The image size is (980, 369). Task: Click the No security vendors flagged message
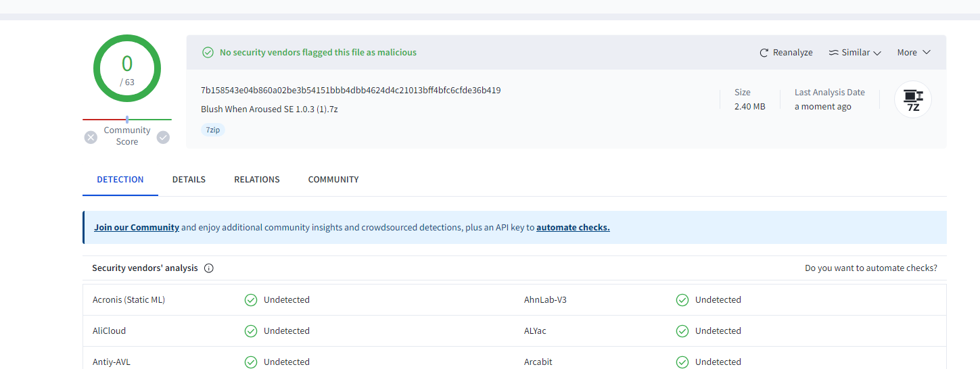[318, 53]
